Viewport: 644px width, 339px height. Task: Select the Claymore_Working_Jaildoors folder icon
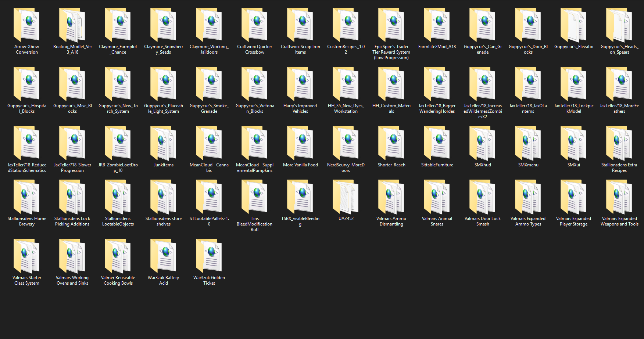point(209,25)
